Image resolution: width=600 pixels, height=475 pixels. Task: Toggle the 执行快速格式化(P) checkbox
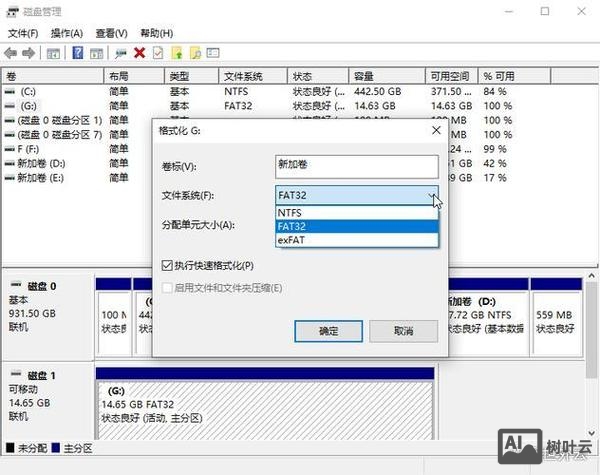click(x=167, y=265)
